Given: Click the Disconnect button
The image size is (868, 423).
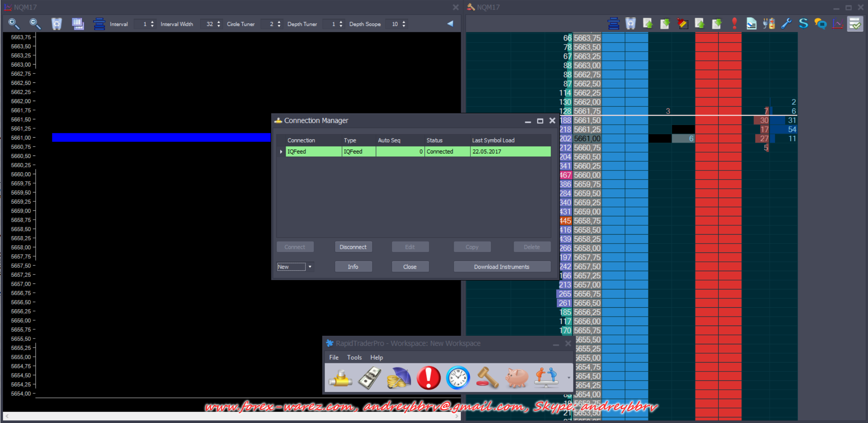Looking at the screenshot, I should click(353, 247).
